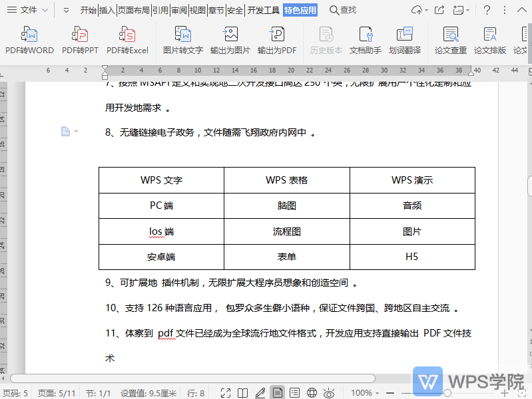
Task: Open the 视图 tab
Action: point(198,10)
